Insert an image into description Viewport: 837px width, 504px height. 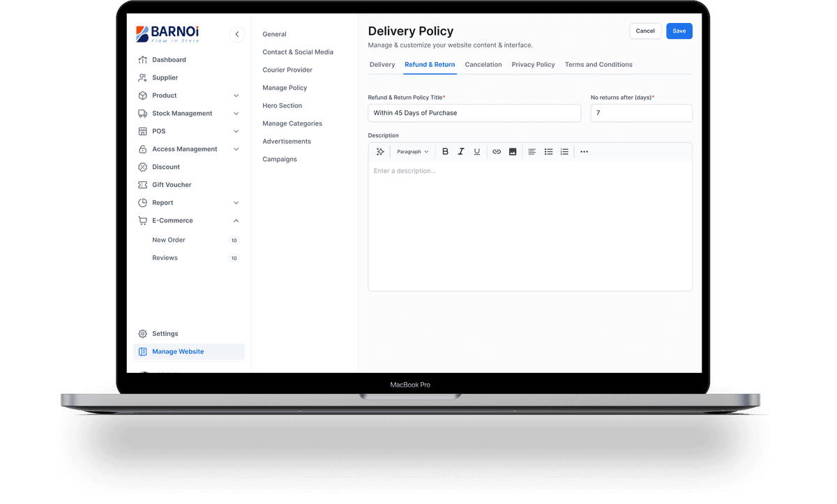point(513,152)
